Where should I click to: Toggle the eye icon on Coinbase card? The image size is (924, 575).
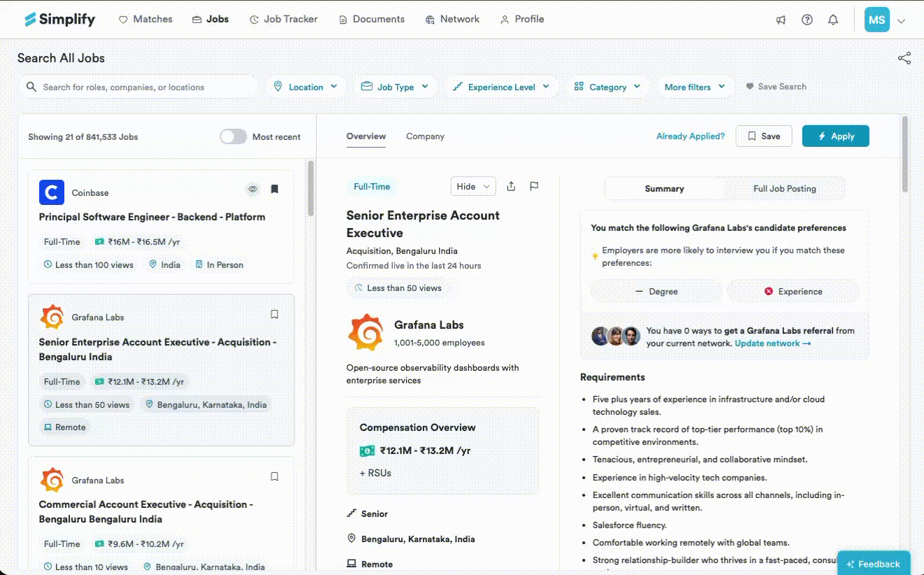(253, 189)
